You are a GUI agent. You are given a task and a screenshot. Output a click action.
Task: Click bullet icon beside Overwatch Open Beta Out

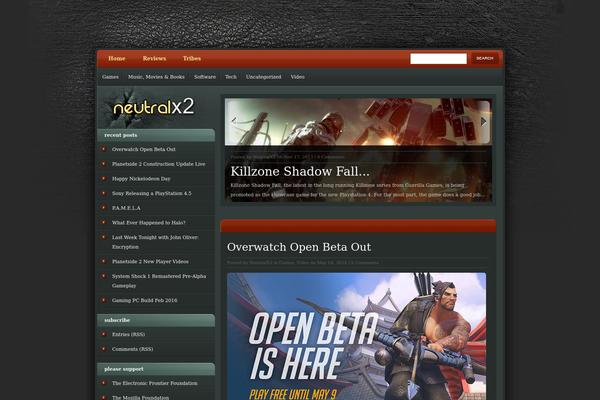(103, 149)
